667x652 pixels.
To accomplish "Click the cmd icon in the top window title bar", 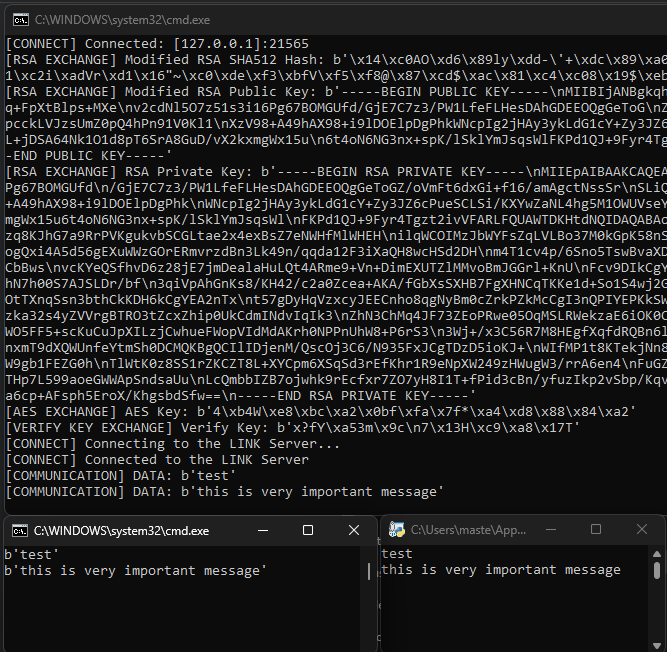I will [19, 19].
